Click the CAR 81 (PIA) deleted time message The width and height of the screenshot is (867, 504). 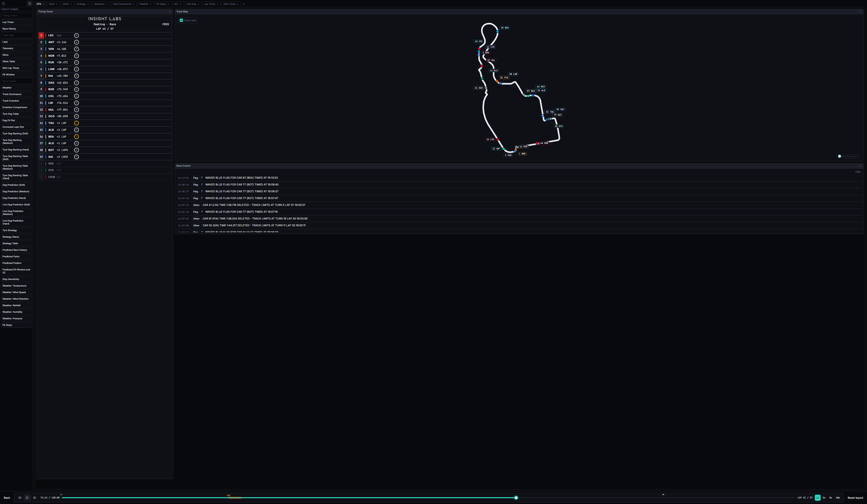point(255,218)
